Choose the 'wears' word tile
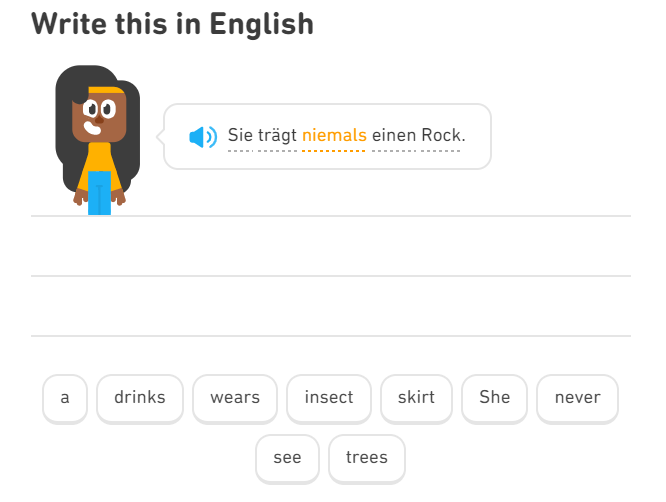 click(x=235, y=398)
